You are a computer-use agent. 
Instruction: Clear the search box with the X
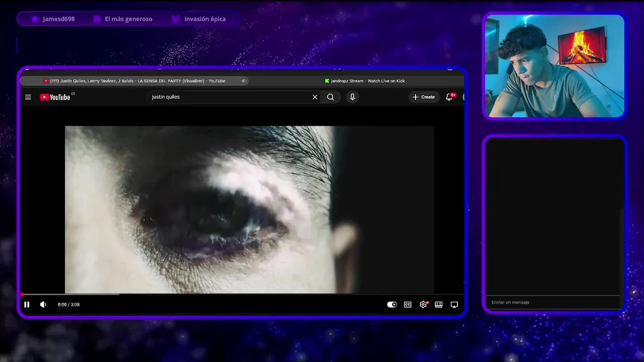(315, 97)
